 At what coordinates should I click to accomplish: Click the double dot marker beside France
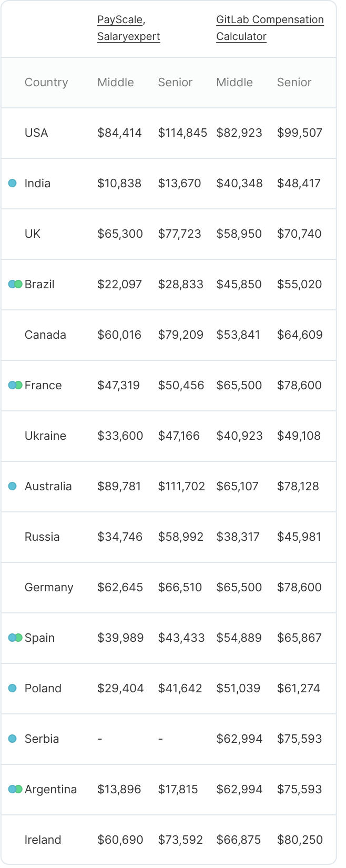[15, 385]
